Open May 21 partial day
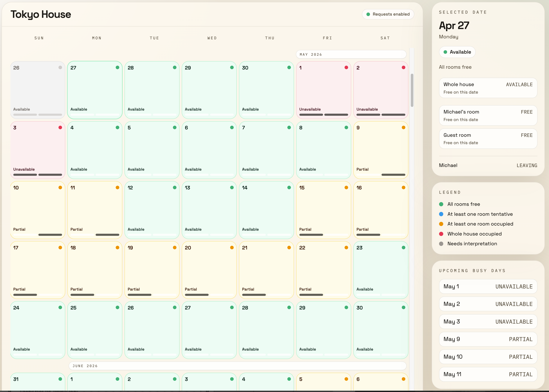The height and width of the screenshot is (392, 549). coord(266,270)
